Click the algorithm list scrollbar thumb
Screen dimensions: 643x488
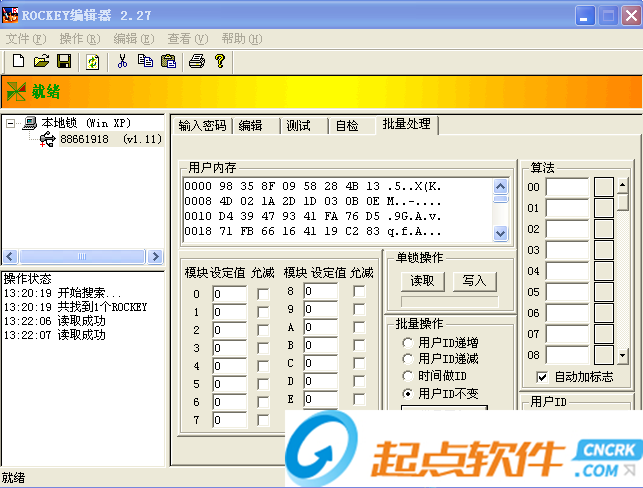pos(622,202)
